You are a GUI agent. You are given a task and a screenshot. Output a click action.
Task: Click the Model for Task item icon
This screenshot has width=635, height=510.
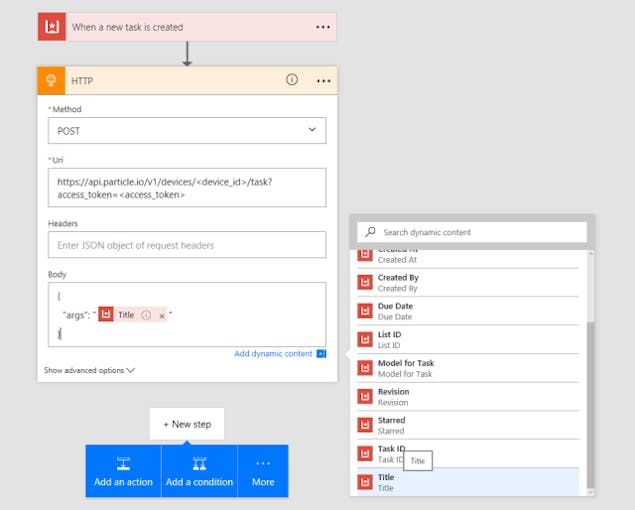365,368
